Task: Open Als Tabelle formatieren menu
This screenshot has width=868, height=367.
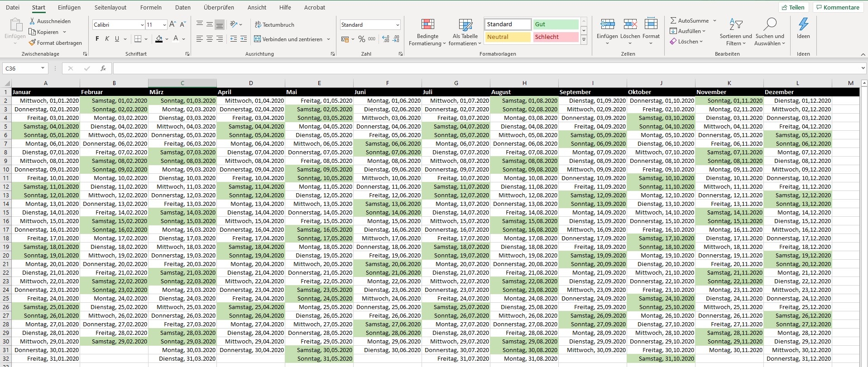Action: [x=465, y=32]
